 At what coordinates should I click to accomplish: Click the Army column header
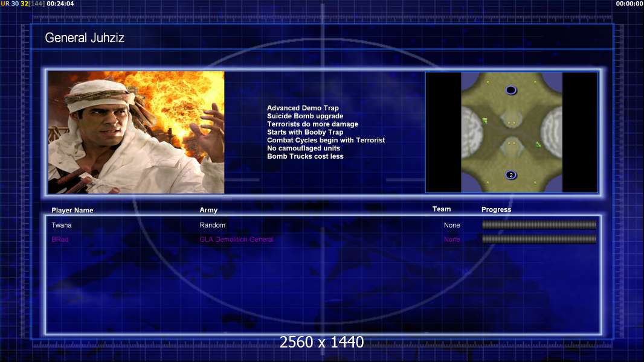point(208,211)
